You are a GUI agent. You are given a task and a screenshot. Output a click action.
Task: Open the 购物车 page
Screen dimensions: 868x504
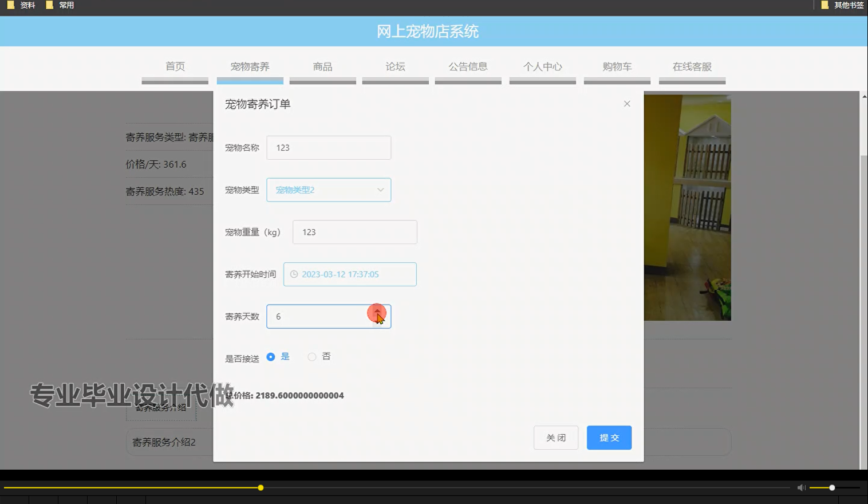617,66
